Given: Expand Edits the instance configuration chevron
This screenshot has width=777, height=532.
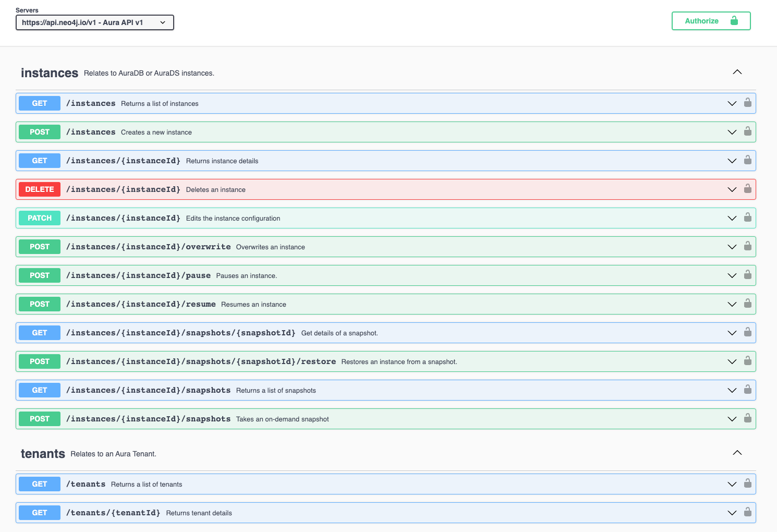Looking at the screenshot, I should point(732,218).
